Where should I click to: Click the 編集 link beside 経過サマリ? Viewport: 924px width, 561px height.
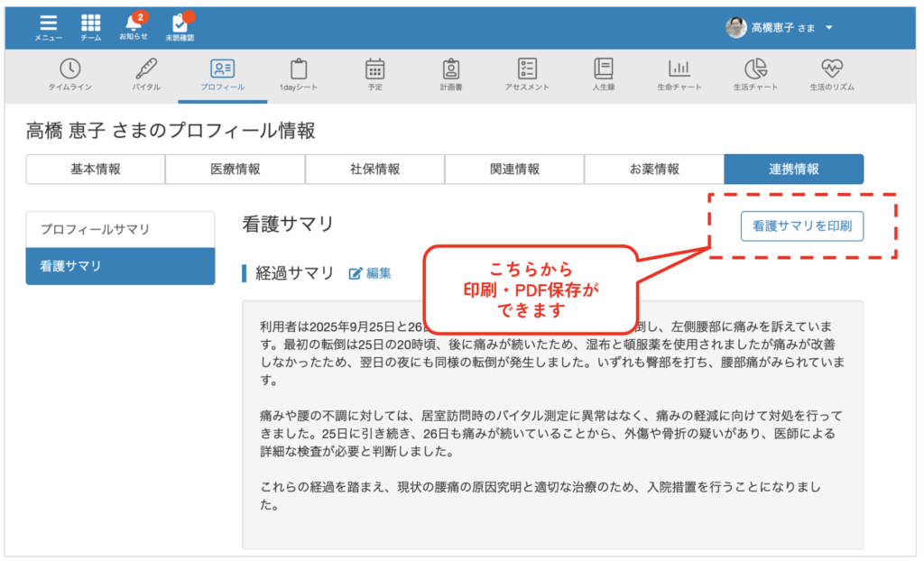pyautogui.click(x=370, y=273)
